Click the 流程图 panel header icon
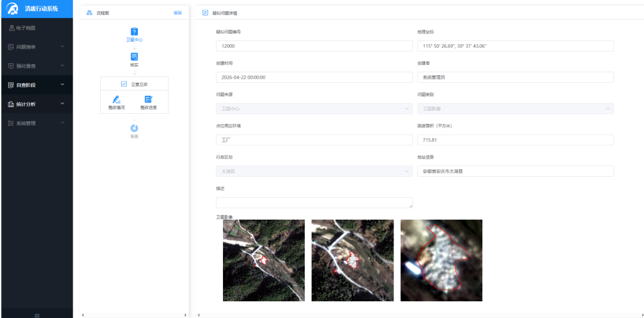644x318 pixels. coord(89,13)
